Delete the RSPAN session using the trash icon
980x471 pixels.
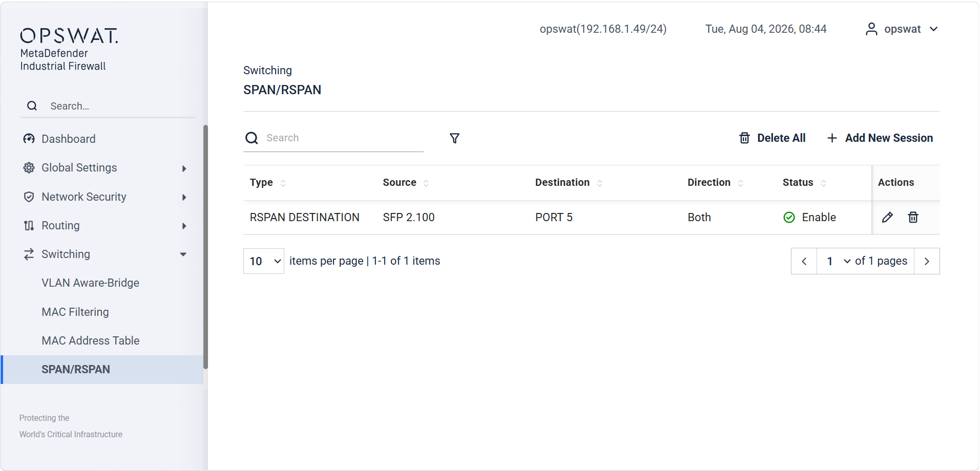913,218
